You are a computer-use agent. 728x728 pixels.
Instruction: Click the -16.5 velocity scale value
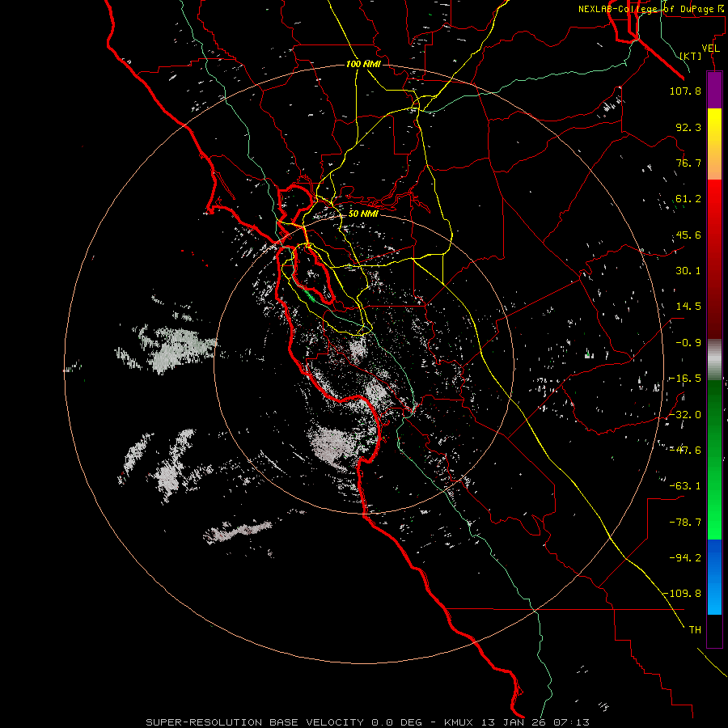[685, 379]
